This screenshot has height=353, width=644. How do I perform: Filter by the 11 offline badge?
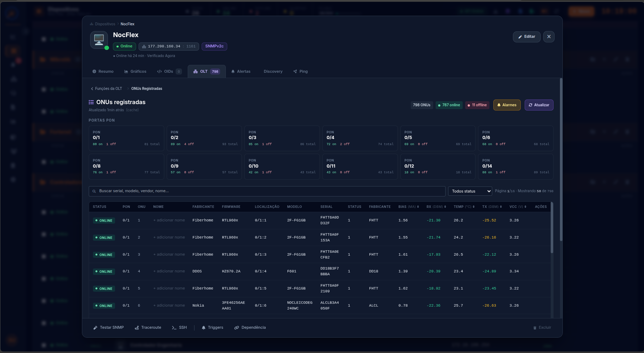click(x=477, y=105)
